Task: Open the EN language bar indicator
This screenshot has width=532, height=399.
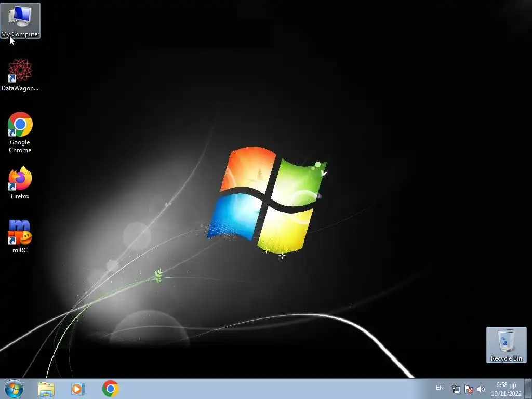Action: [x=440, y=388]
